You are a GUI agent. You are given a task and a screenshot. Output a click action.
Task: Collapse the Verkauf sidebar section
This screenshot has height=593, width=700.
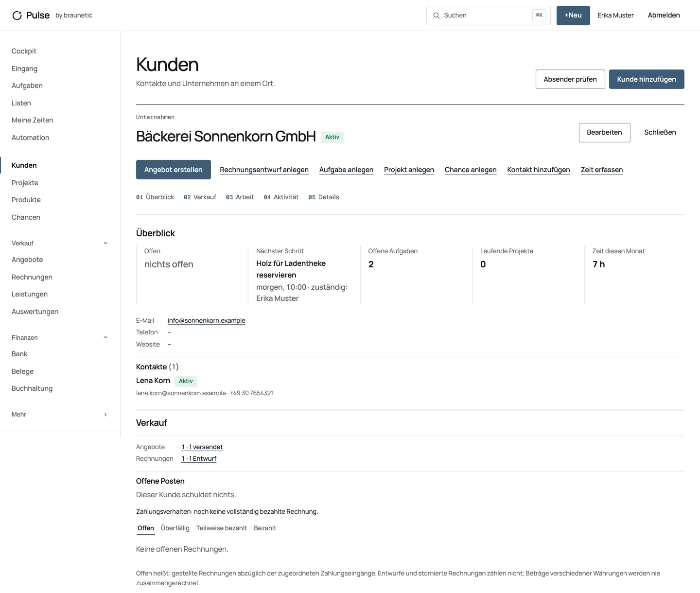(105, 243)
